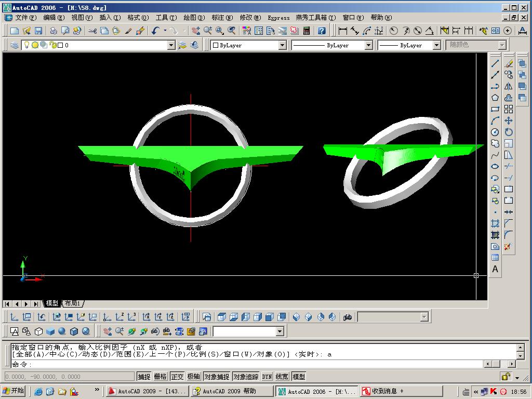The height and width of the screenshot is (399, 532).
Task: Click the command window scroll-up arrow
Action: (521, 348)
